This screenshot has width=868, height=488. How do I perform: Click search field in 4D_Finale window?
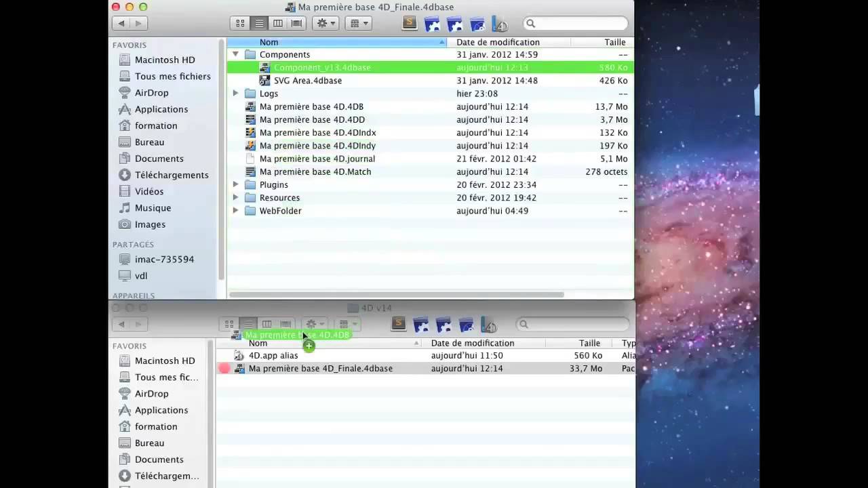575,24
